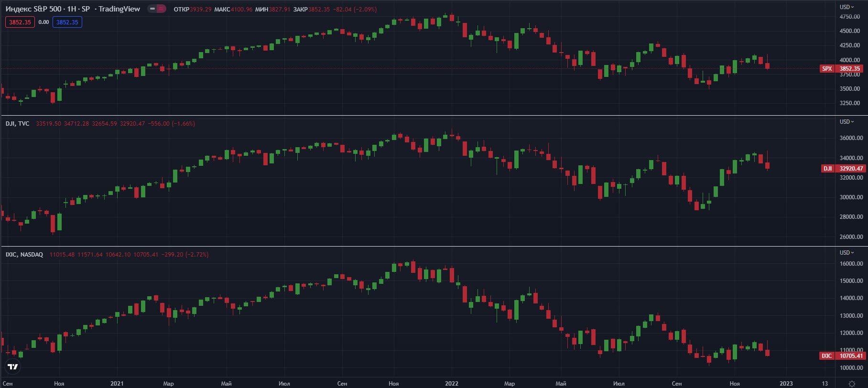Select the DJI, TVC legend label

[x=17, y=123]
